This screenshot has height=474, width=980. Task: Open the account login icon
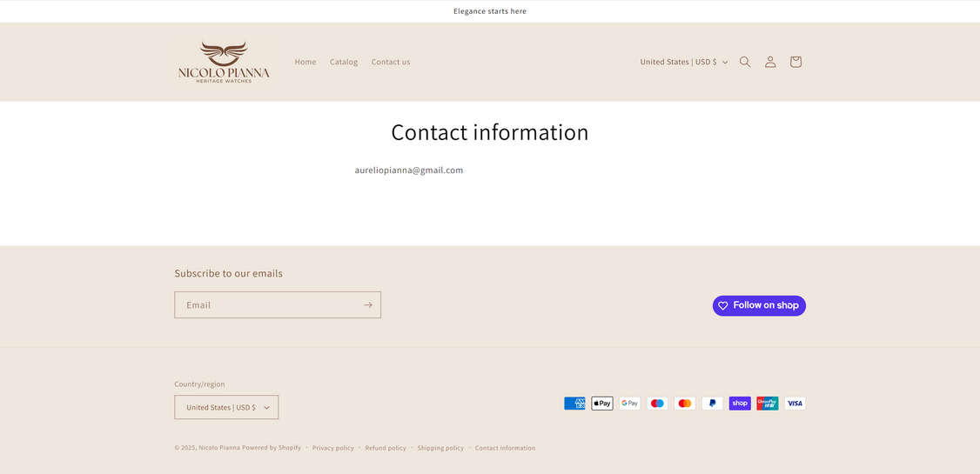coord(770,62)
